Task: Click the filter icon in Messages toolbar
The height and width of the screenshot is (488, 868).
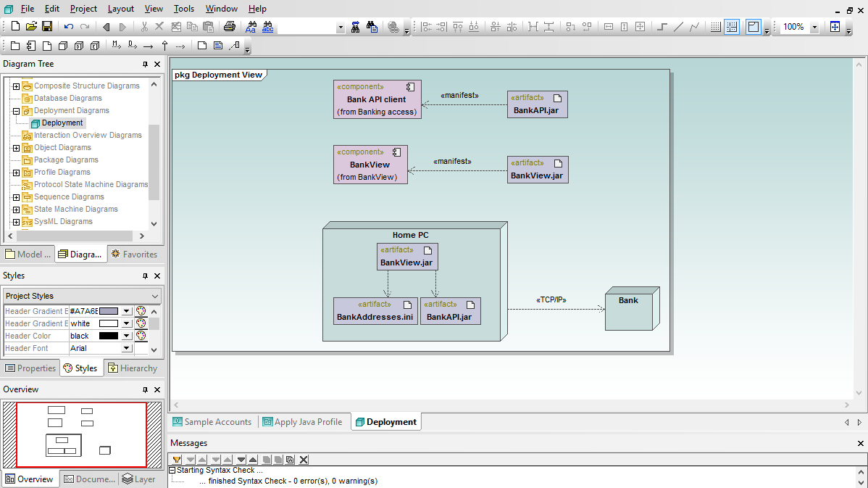Action: tap(177, 460)
